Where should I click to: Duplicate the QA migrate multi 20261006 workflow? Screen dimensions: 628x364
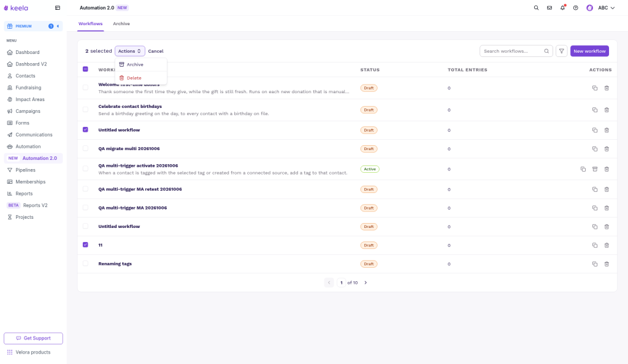click(x=595, y=149)
